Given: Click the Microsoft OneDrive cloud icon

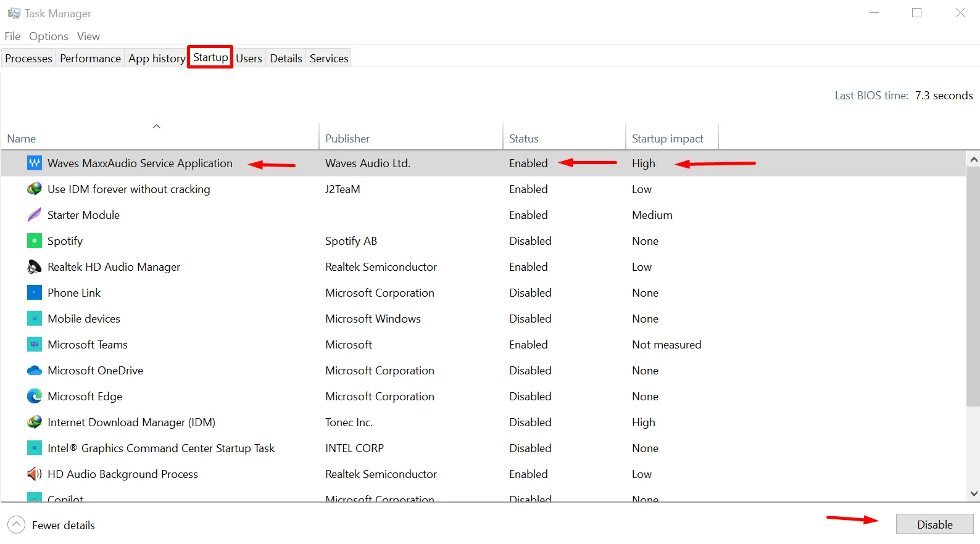Looking at the screenshot, I should [35, 371].
